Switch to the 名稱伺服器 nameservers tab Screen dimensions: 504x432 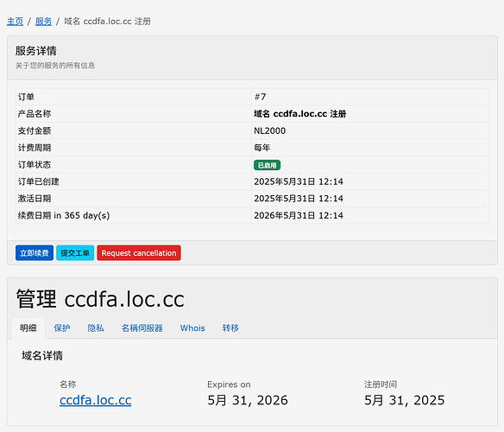click(x=142, y=328)
